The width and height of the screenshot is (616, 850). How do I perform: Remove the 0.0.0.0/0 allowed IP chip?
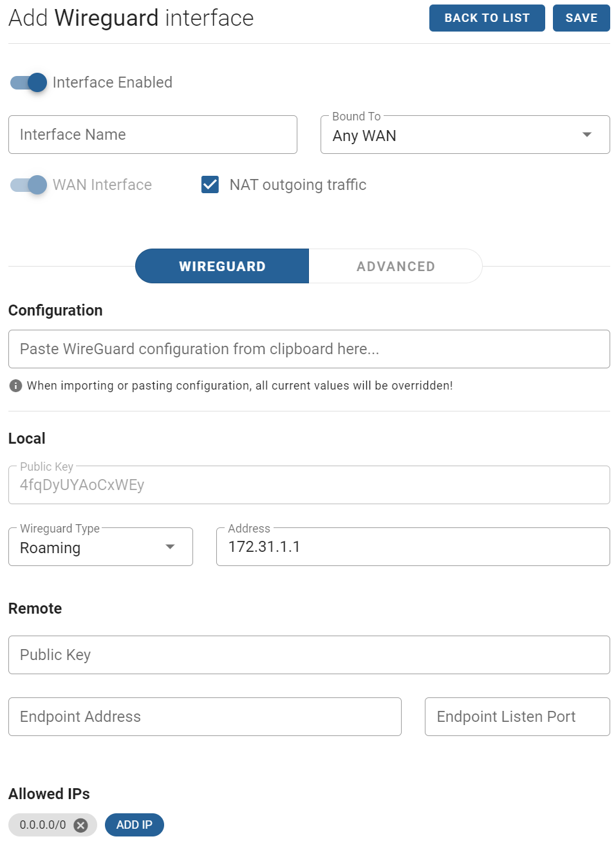click(80, 825)
